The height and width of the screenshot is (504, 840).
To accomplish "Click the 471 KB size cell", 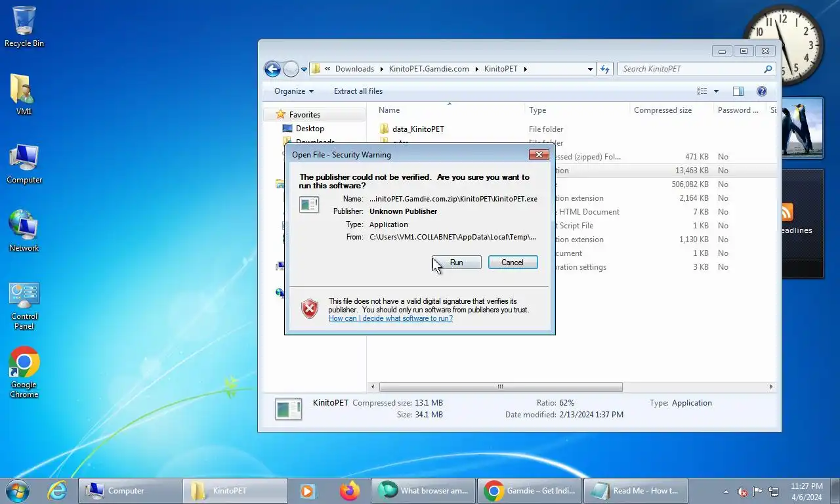I will [x=697, y=157].
